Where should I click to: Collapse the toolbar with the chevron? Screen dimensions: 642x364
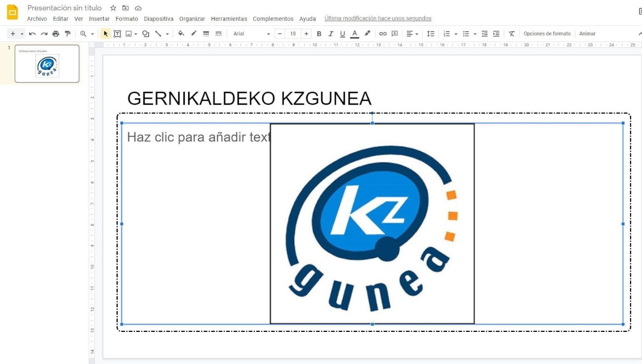(x=640, y=34)
